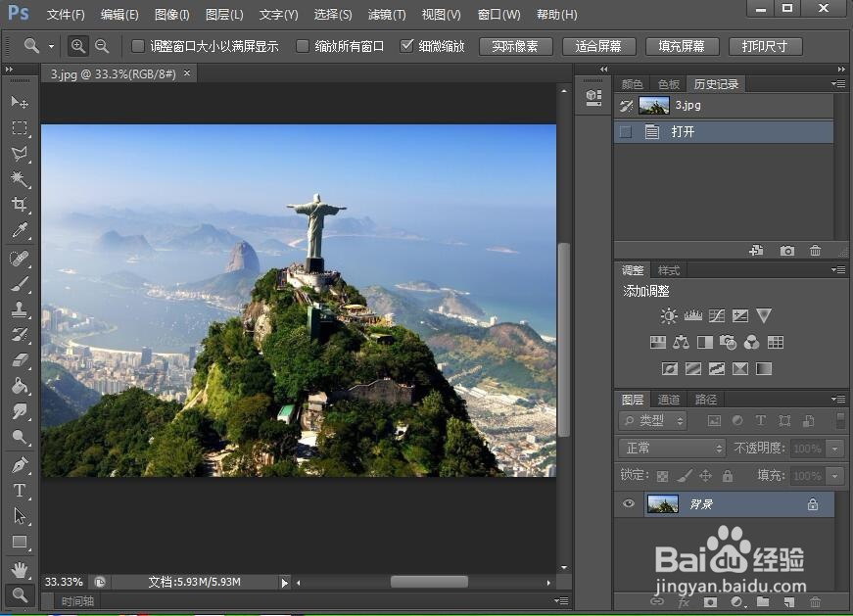
Task: Add a Curves adjustment
Action: tap(717, 315)
